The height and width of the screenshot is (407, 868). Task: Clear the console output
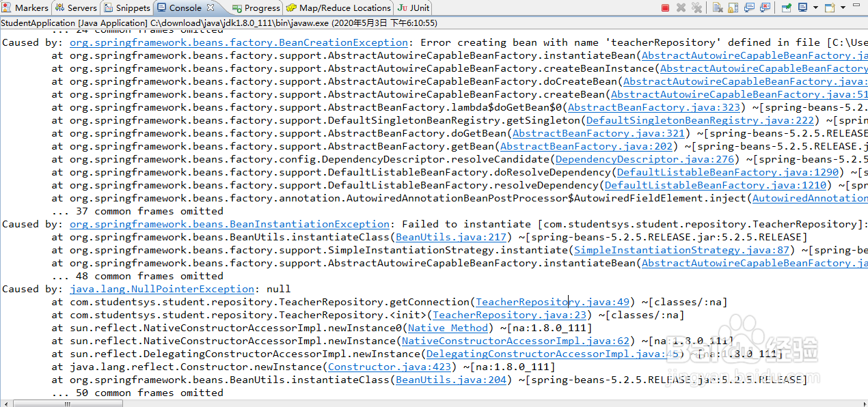tap(718, 8)
